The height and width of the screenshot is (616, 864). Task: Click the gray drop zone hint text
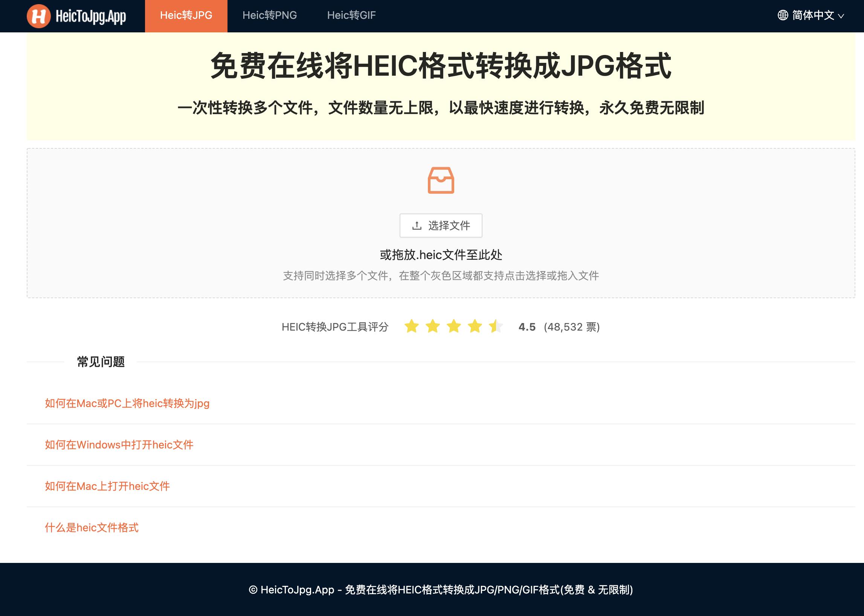click(441, 276)
